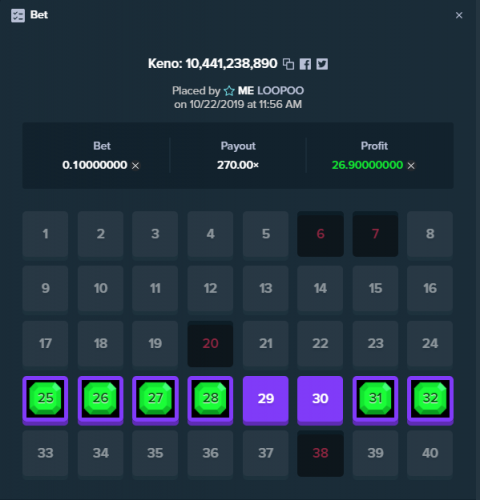Click Keno tile 22
Image resolution: width=480 pixels, height=500 pixels.
[x=320, y=344]
